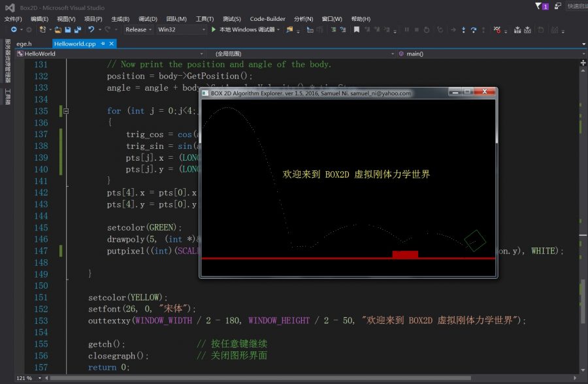This screenshot has height=384, width=588.
Task: Click the New Project toolbar icon
Action: (x=41, y=29)
